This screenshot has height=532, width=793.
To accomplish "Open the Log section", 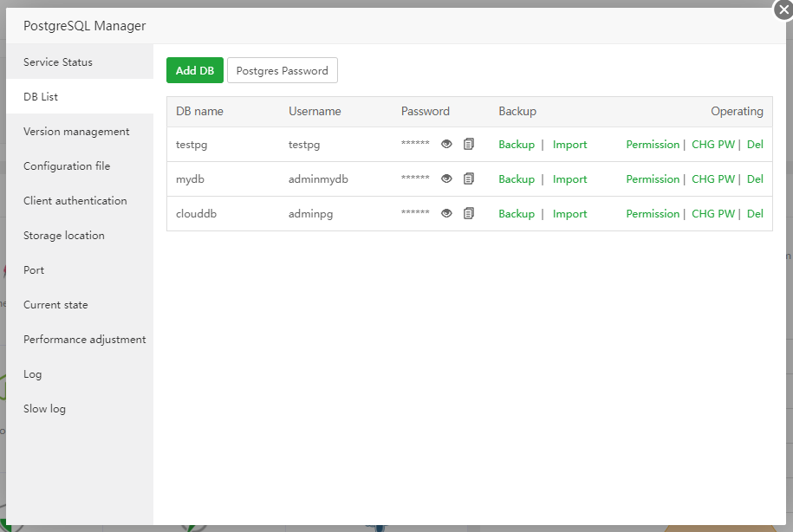I will pyautogui.click(x=80, y=374).
